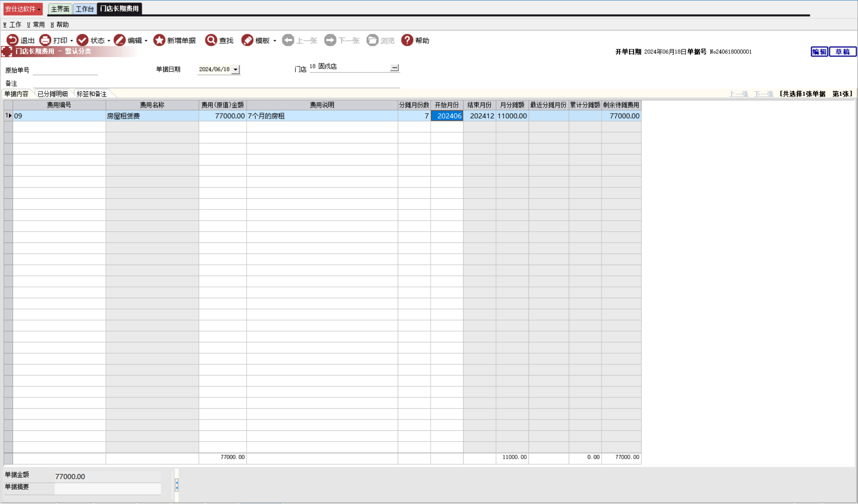This screenshot has height=504, width=858.
Task: Click the Print (打印) icon
Action: click(45, 40)
